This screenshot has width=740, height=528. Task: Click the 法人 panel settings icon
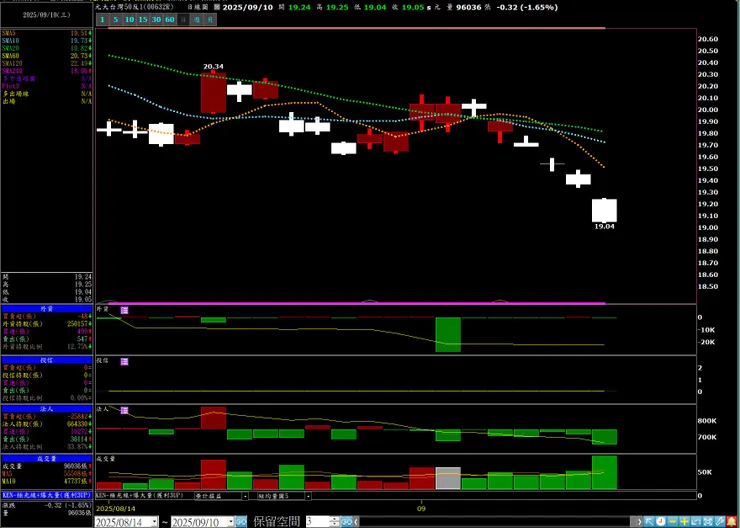(x=125, y=411)
